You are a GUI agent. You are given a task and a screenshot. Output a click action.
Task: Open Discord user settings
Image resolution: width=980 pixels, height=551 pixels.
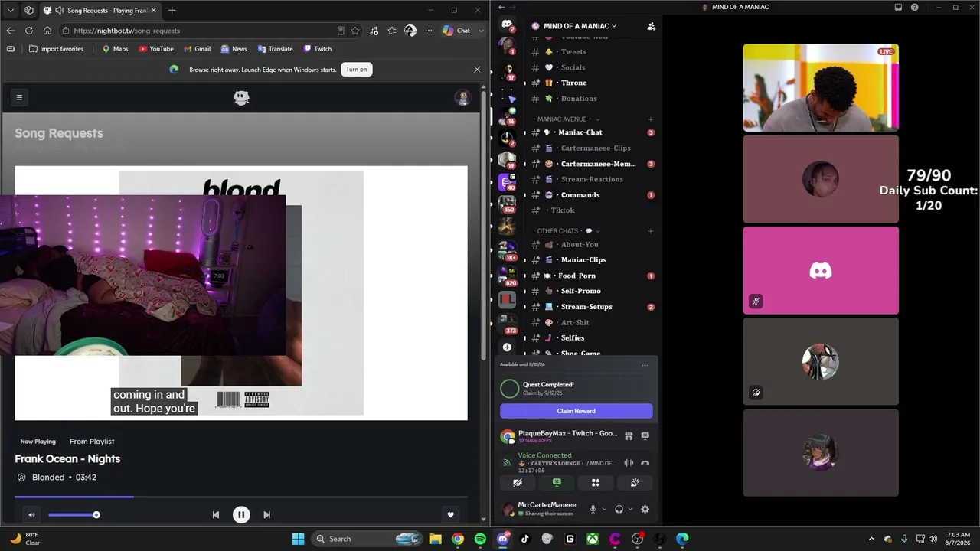645,509
